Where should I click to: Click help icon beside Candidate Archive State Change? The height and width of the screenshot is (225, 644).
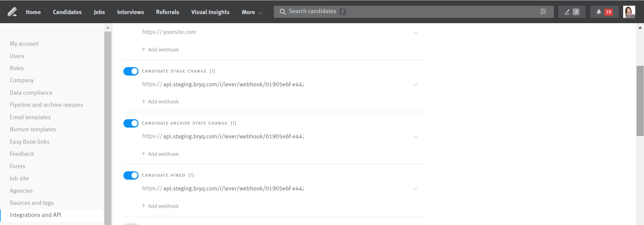coord(233,123)
